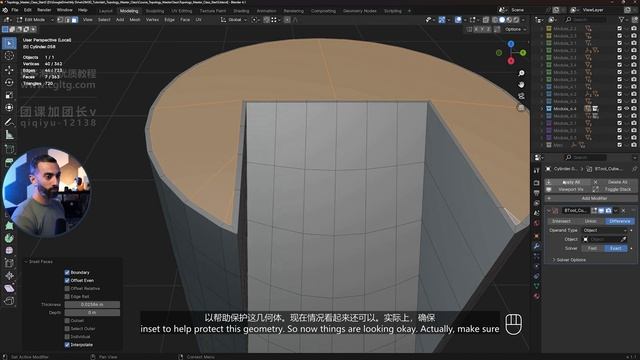Select the Rip Region tool
Viewport: 640px width, 360px height.
pyautogui.click(x=9, y=301)
